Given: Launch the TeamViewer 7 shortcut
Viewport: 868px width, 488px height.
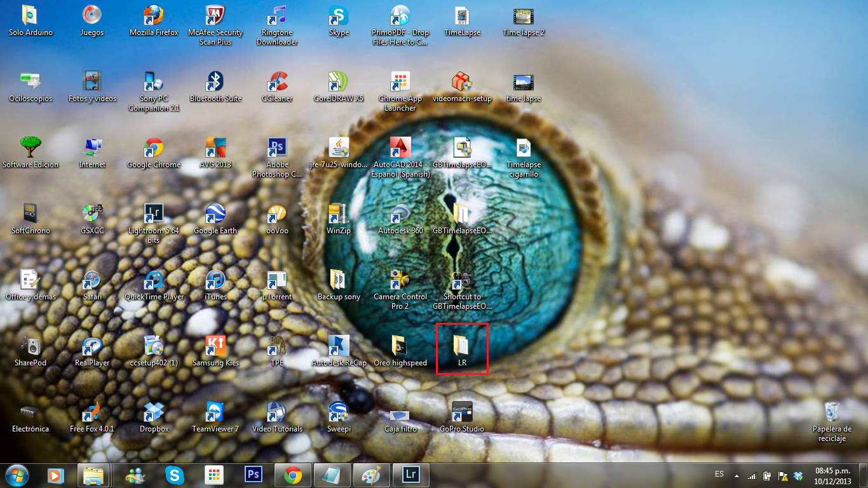Looking at the screenshot, I should pyautogui.click(x=215, y=417).
